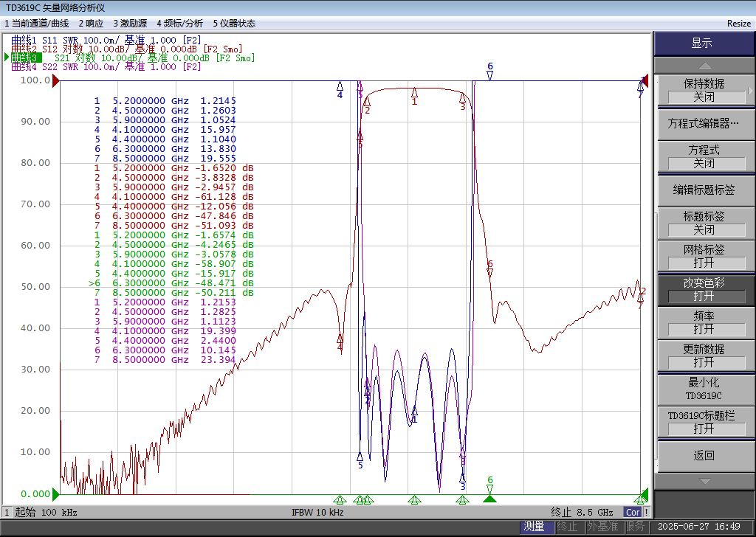This screenshot has height=537, width=756.
Task: Select blue S11 marker 7 triangle at top right
Action: point(640,86)
